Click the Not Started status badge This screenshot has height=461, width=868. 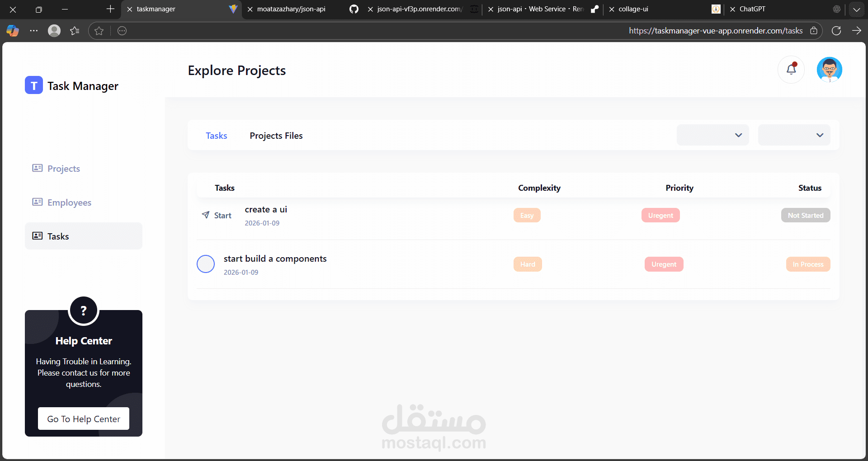[806, 215]
